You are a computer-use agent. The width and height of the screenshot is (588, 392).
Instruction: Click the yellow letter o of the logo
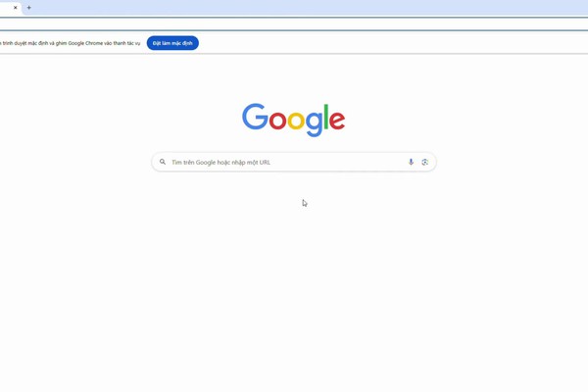click(x=296, y=121)
